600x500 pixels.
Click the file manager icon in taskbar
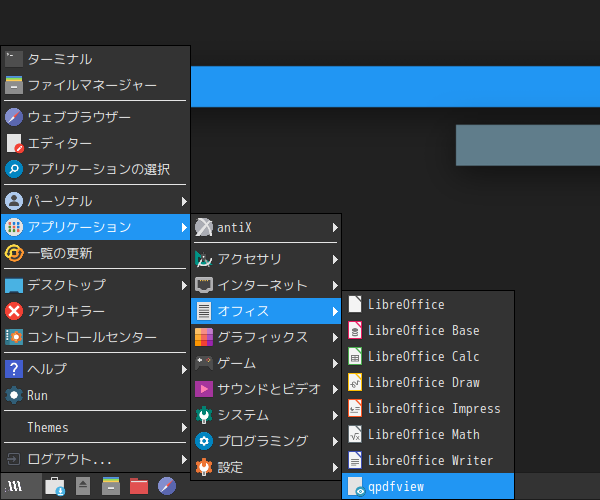point(111,486)
